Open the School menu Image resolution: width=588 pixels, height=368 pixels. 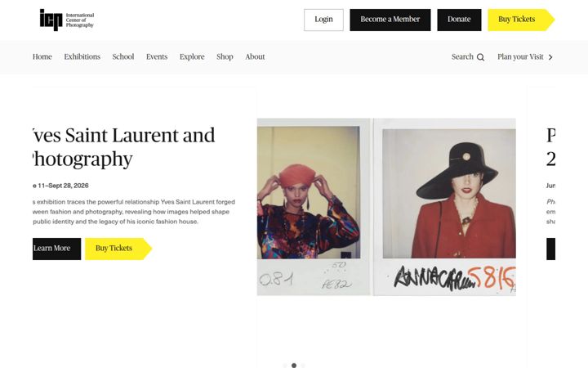tap(123, 56)
